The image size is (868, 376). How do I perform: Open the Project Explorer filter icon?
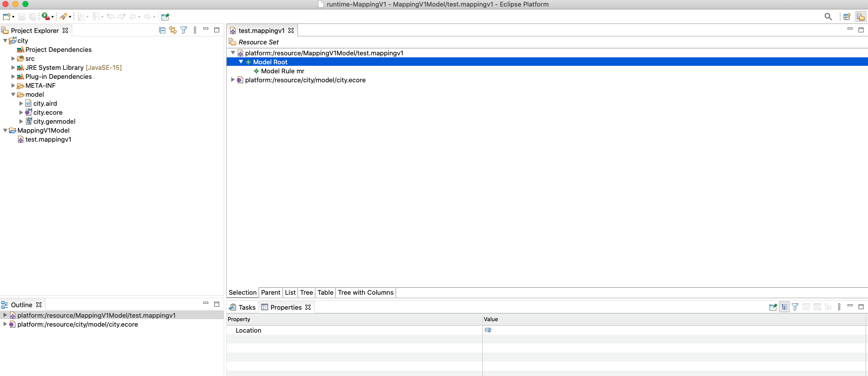point(184,30)
